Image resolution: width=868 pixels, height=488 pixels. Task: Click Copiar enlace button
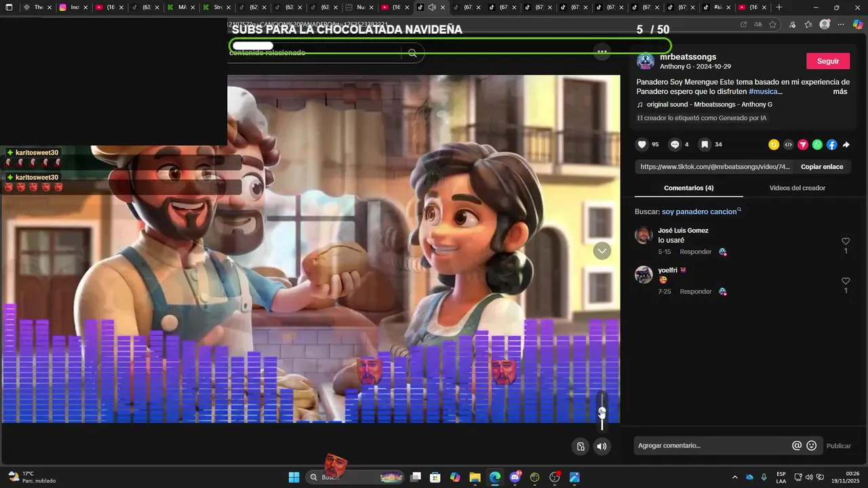click(822, 167)
